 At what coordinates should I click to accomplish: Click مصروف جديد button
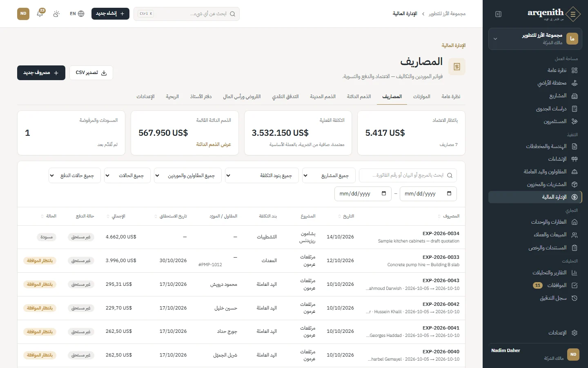pyautogui.click(x=41, y=73)
